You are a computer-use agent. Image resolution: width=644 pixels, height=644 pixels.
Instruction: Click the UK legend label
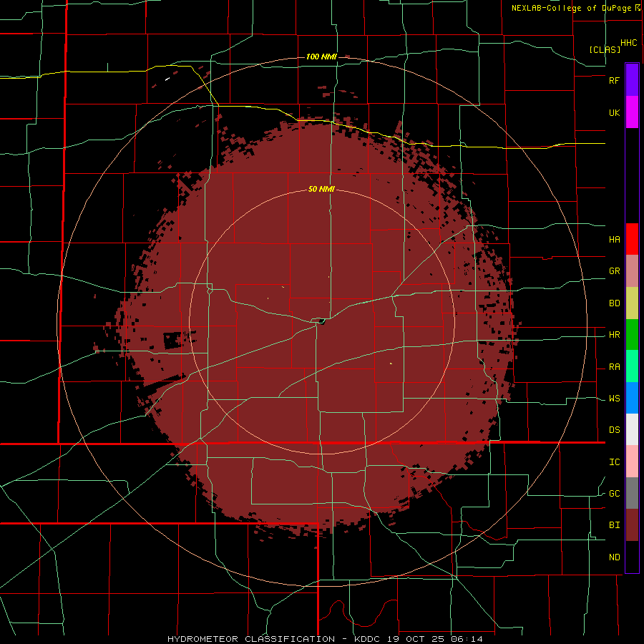[615, 113]
